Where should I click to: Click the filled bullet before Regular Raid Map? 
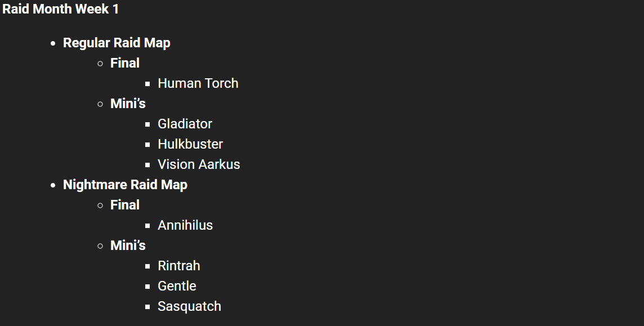point(52,43)
